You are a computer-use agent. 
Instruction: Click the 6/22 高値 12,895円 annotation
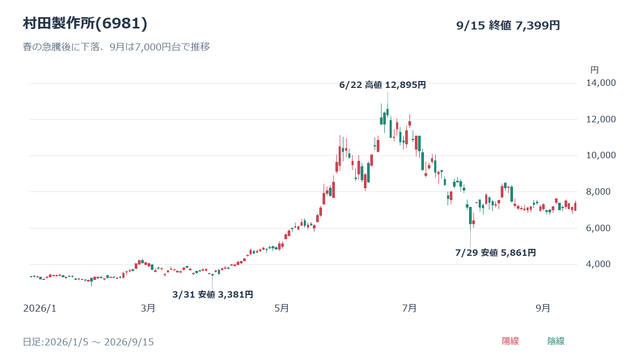[383, 85]
